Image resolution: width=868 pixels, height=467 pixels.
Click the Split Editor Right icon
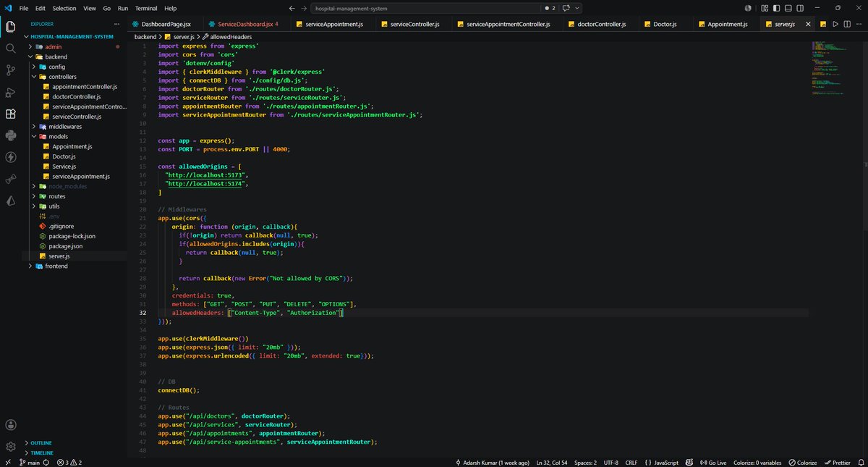coord(846,24)
